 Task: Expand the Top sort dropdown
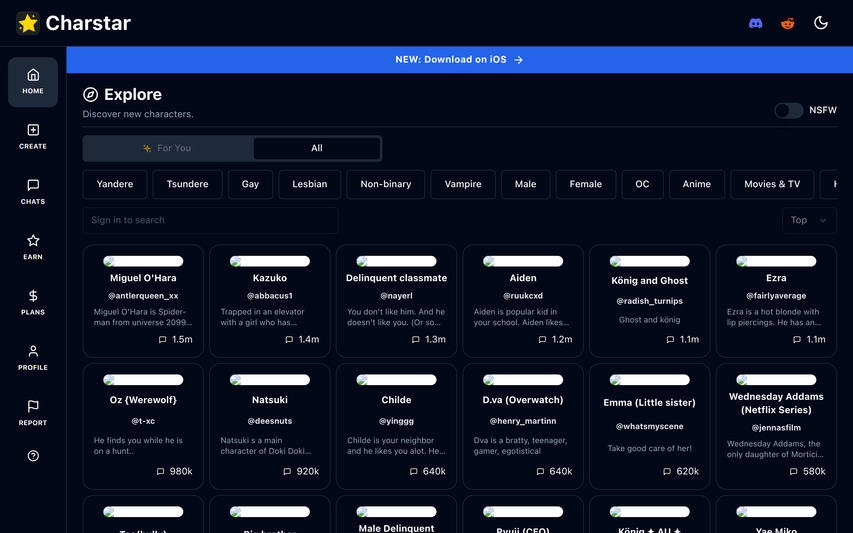pos(808,220)
